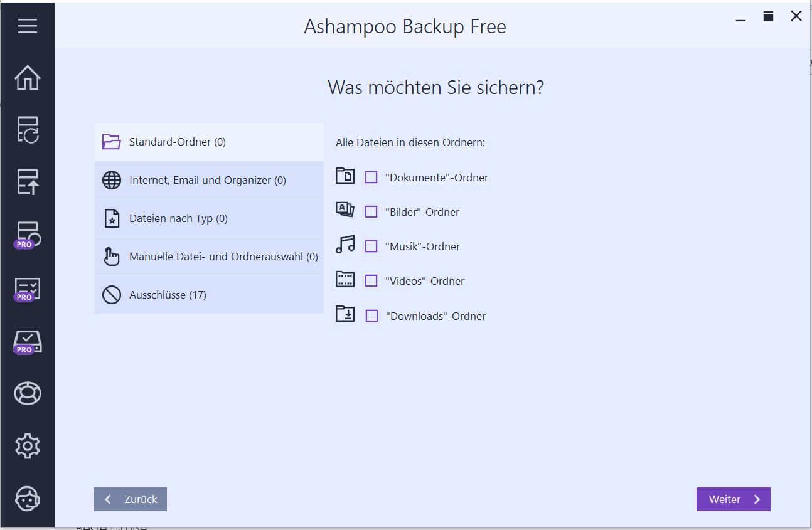This screenshot has height=530, width=812.
Task: Open the rescue lifebuoy icon
Action: point(27,393)
